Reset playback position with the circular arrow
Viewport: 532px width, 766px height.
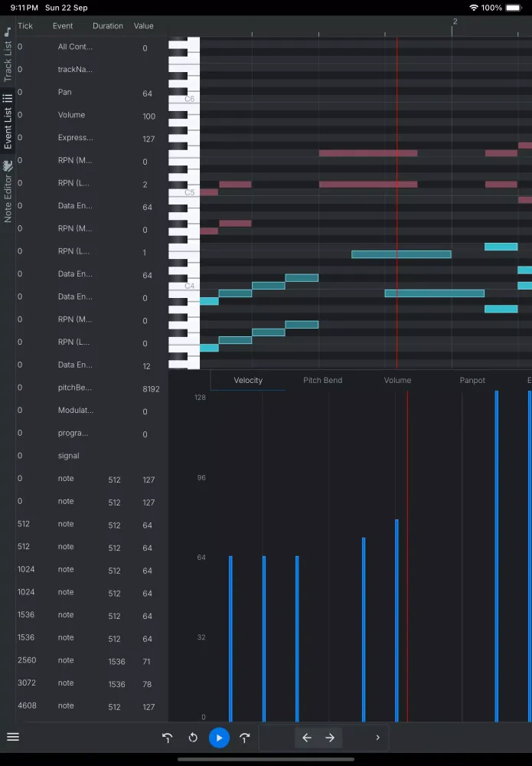coord(193,738)
